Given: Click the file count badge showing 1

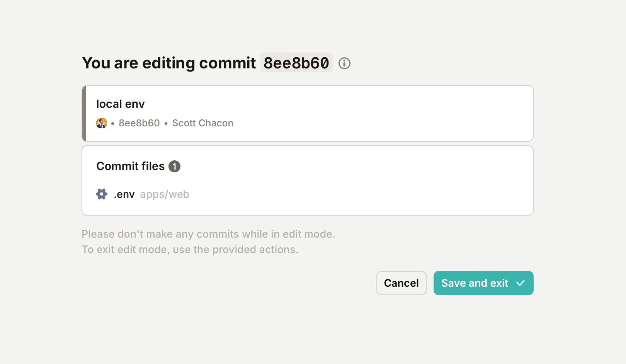Looking at the screenshot, I should [x=174, y=166].
